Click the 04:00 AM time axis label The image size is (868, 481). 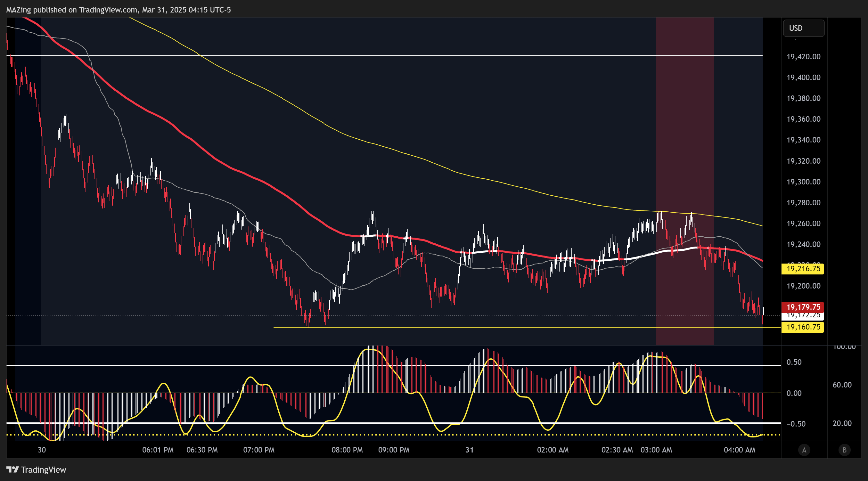coord(739,450)
